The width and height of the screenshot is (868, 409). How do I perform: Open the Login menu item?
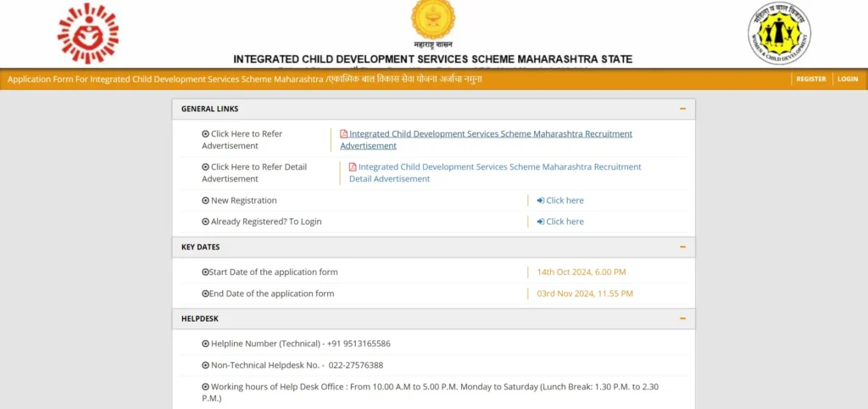pyautogui.click(x=848, y=79)
